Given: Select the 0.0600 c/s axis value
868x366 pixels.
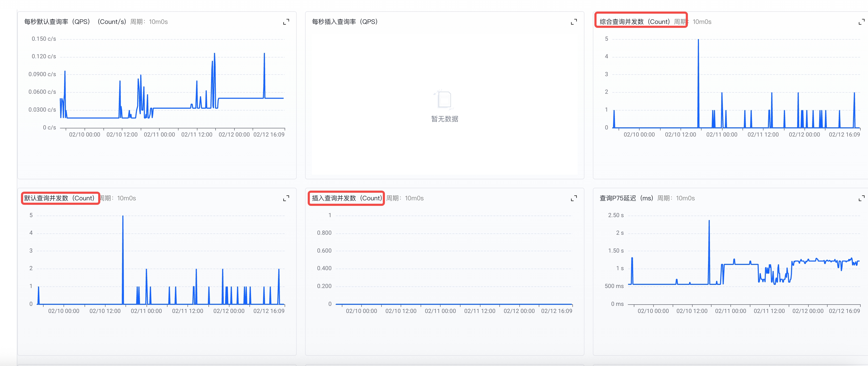Looking at the screenshot, I should click(42, 92).
